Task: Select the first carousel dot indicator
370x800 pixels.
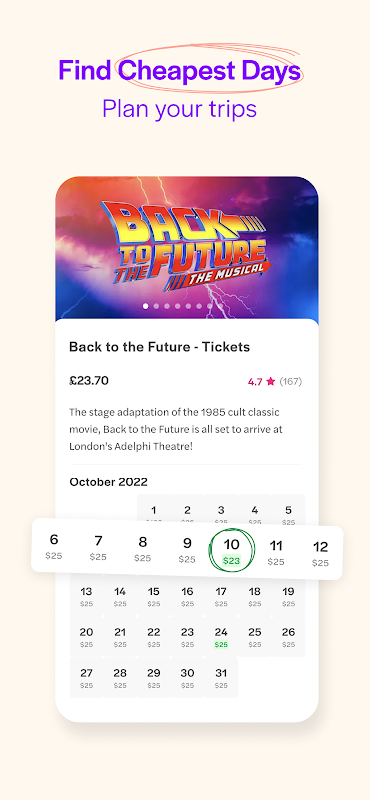Action: click(145, 306)
